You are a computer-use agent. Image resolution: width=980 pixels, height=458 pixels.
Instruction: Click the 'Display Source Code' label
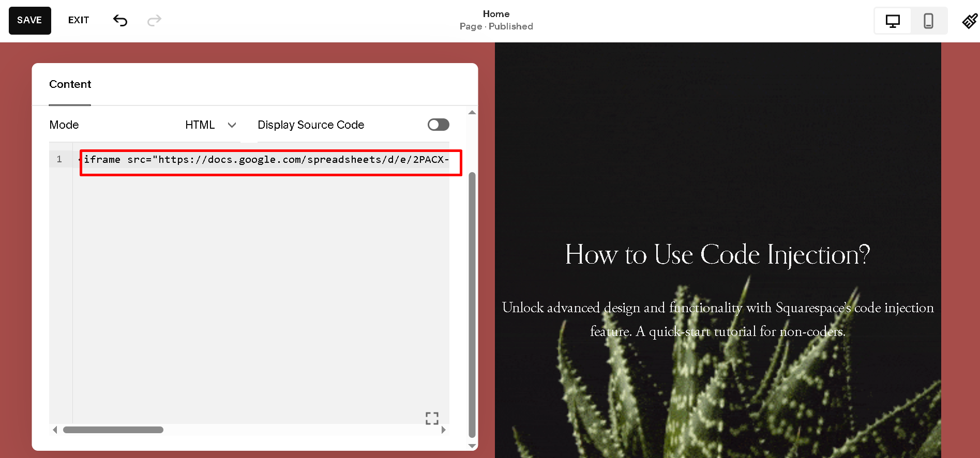tap(311, 125)
